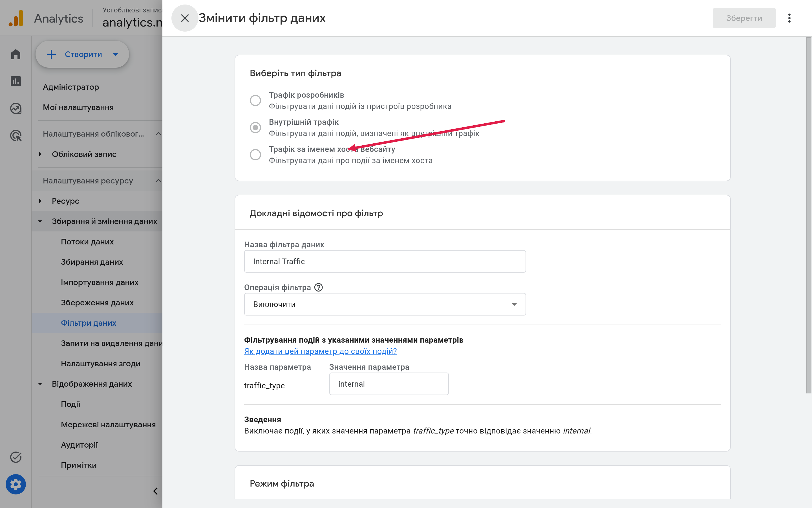Viewport: 812px width, 508px height.
Task: Click the Назва фільтра даних input field
Action: (385, 261)
